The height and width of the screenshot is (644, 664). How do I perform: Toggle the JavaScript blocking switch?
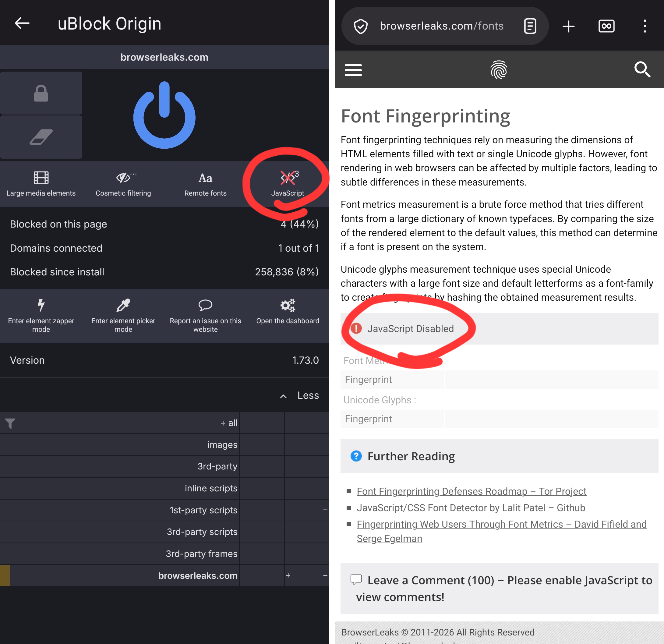288,184
